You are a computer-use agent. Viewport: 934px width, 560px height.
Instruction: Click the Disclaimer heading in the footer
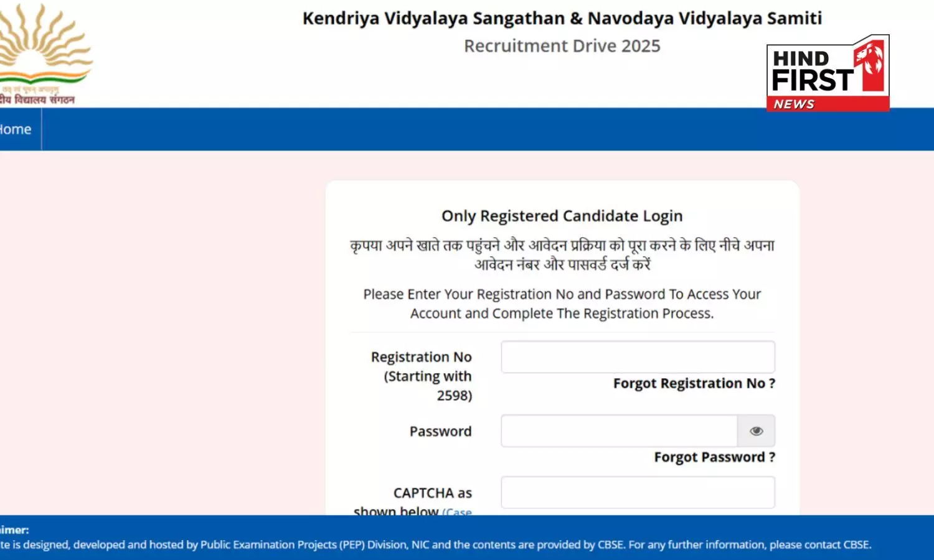[14, 530]
